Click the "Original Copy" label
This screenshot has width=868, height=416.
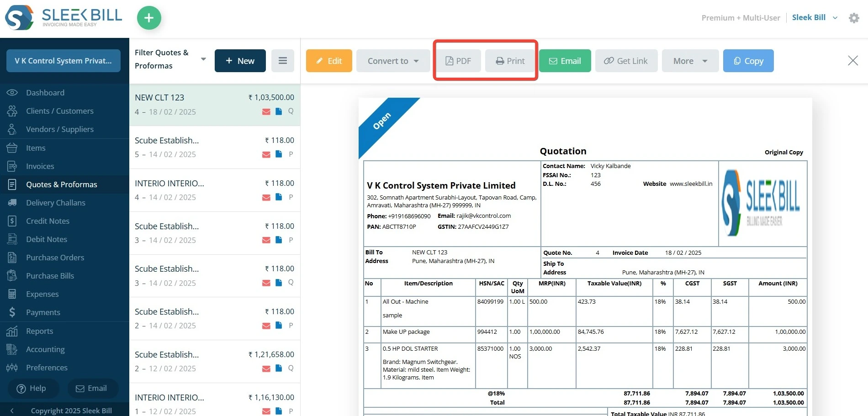point(784,153)
